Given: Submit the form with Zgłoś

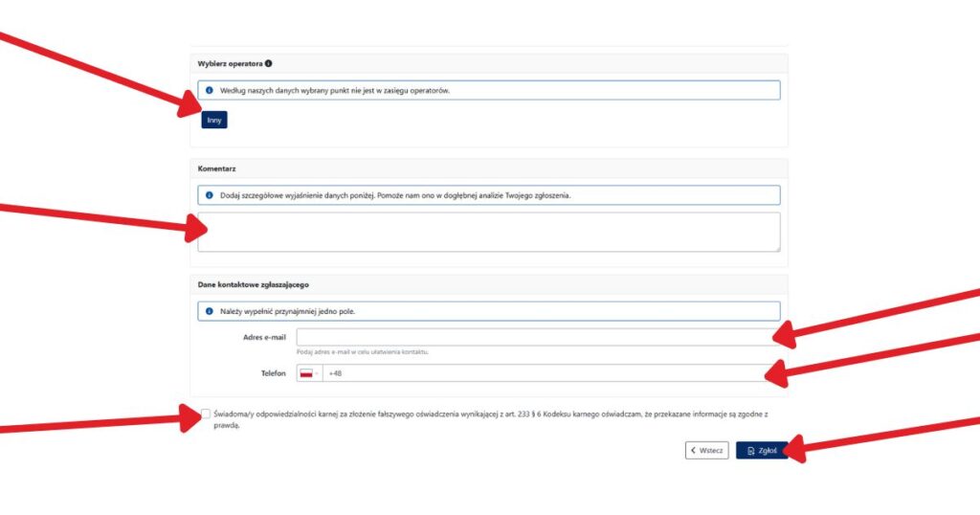Looking at the screenshot, I should [763, 451].
